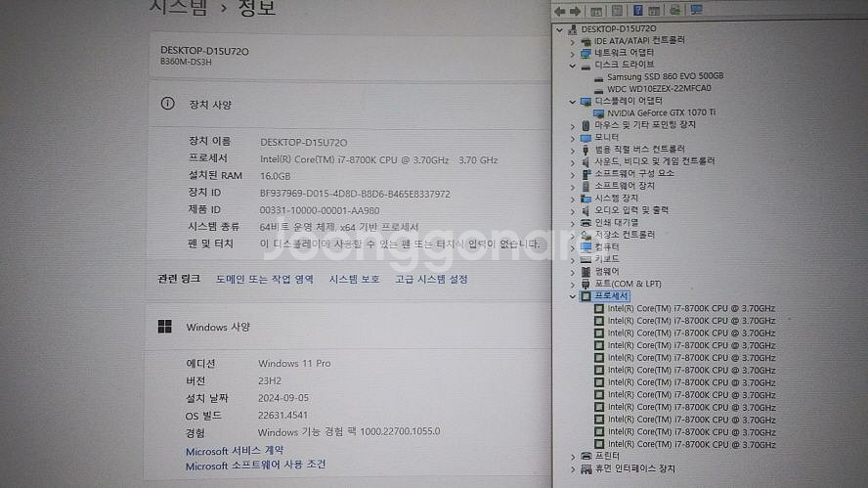Click the info circle icon beside 장치 사양
Viewport: 868px width, 488px height.
point(167,104)
